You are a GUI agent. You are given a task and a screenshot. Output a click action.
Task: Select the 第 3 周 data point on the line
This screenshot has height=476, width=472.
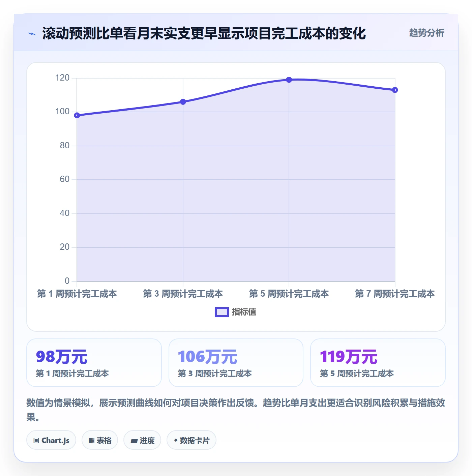pyautogui.click(x=183, y=102)
